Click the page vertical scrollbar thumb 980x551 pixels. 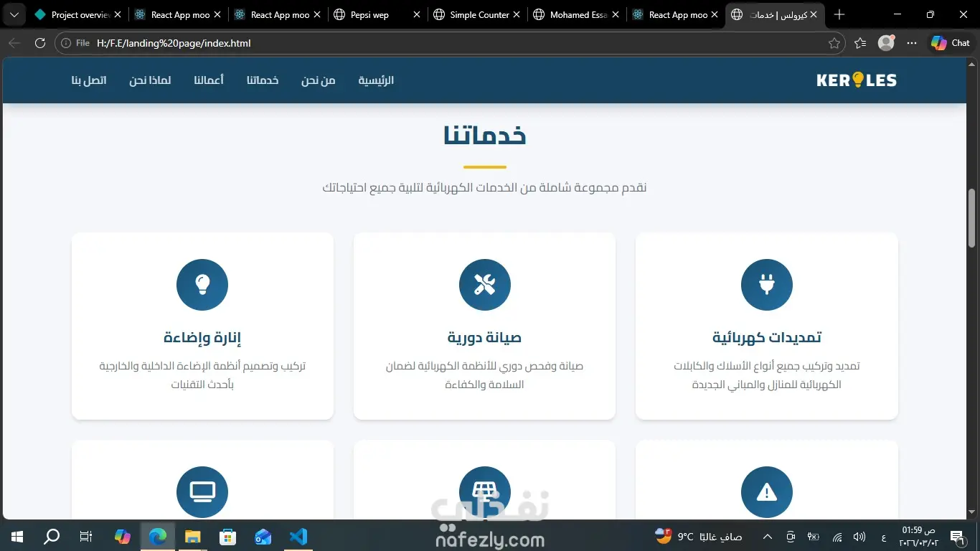tap(972, 218)
